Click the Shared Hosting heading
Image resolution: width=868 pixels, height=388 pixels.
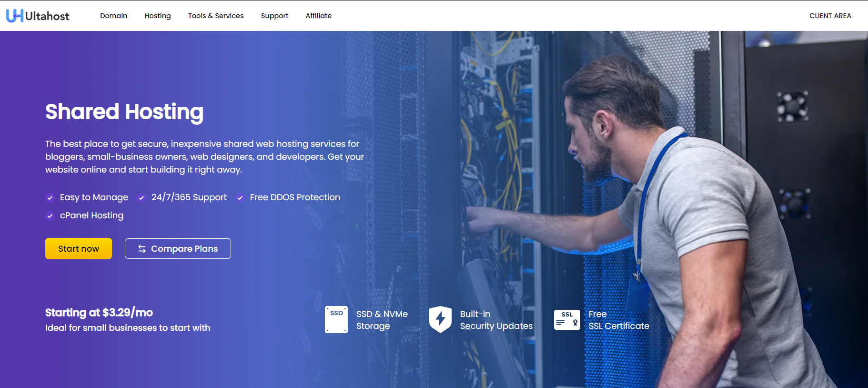124,112
